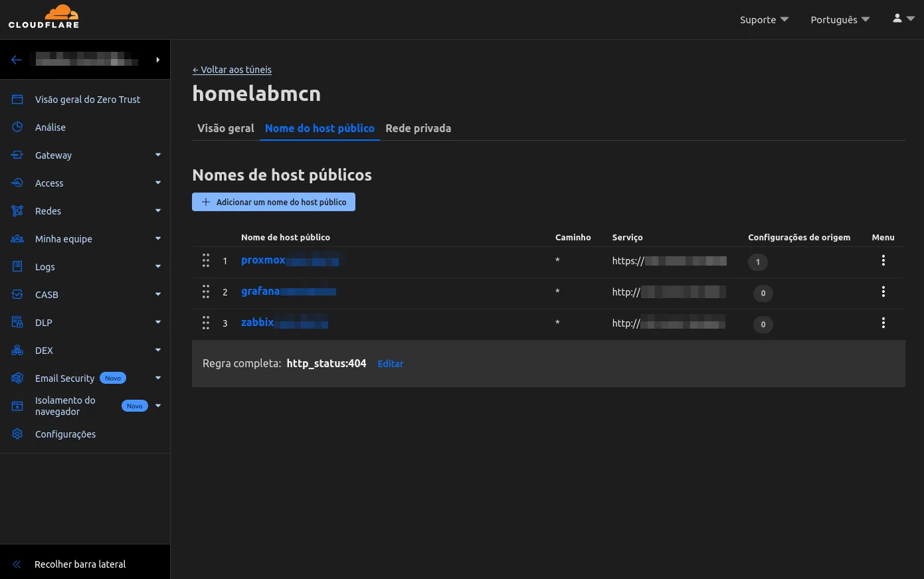Click the Redes network icon
This screenshot has height=579, width=924.
[17, 211]
